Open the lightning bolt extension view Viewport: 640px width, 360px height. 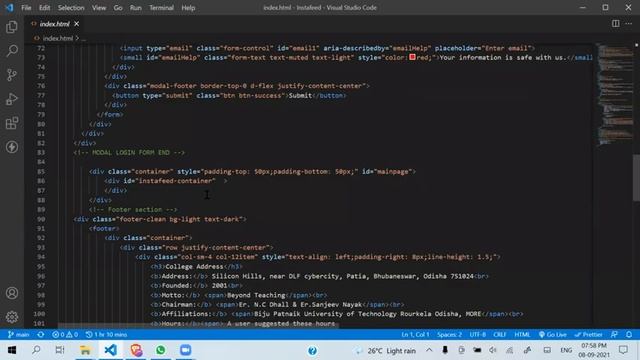pos(12,147)
